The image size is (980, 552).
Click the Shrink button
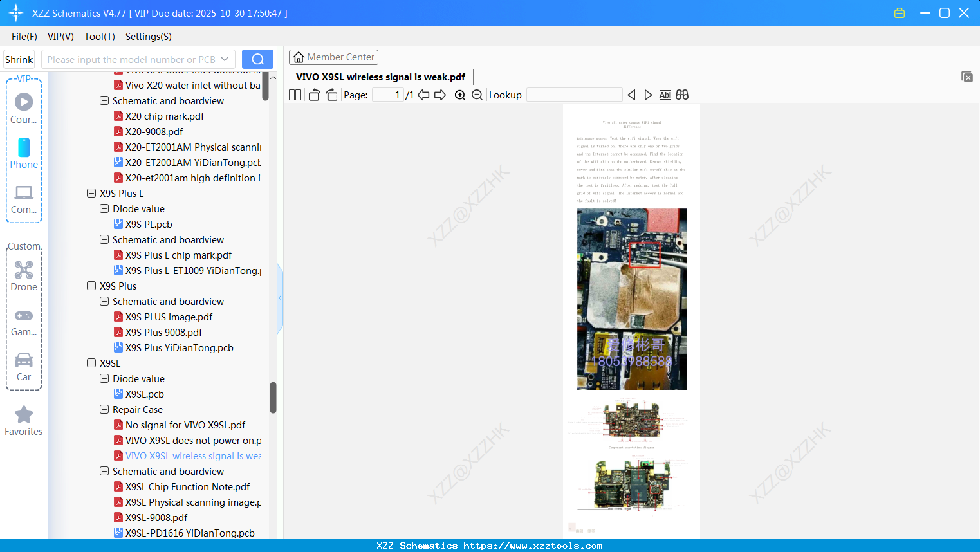19,59
